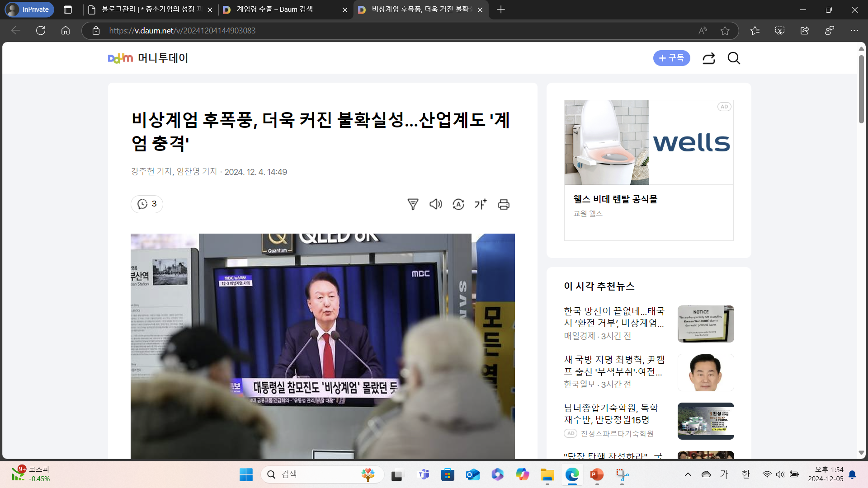The width and height of the screenshot is (868, 488).
Task: Toggle the Korean 한 IME mode indicator
Action: pyautogui.click(x=746, y=474)
